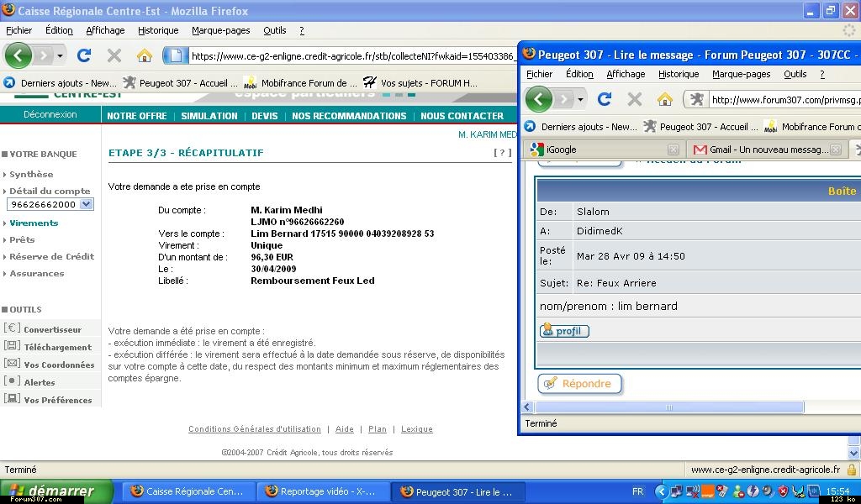Click Peugeot 307 - Lire le taskbar item
The height and width of the screenshot is (504, 861).
pyautogui.click(x=459, y=492)
